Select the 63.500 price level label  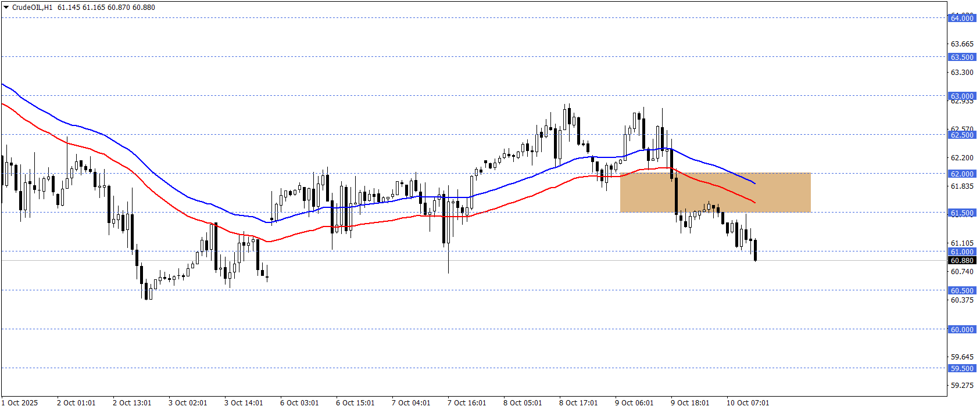point(962,57)
